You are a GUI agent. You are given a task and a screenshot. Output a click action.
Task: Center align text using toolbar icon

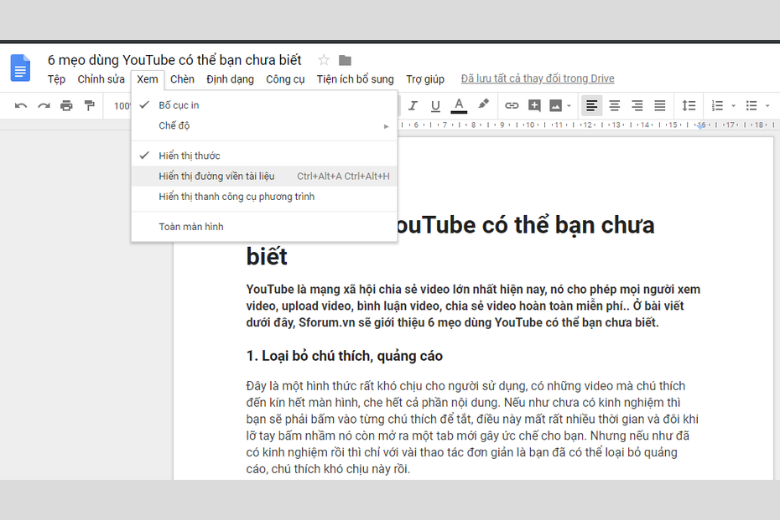(x=614, y=105)
